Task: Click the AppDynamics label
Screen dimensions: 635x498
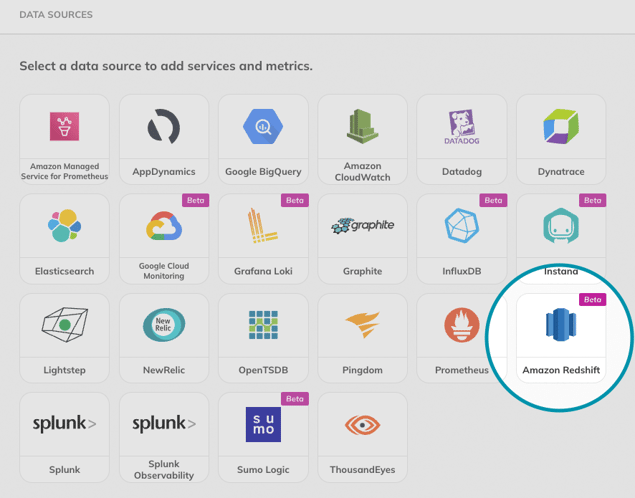Action: click(x=164, y=172)
